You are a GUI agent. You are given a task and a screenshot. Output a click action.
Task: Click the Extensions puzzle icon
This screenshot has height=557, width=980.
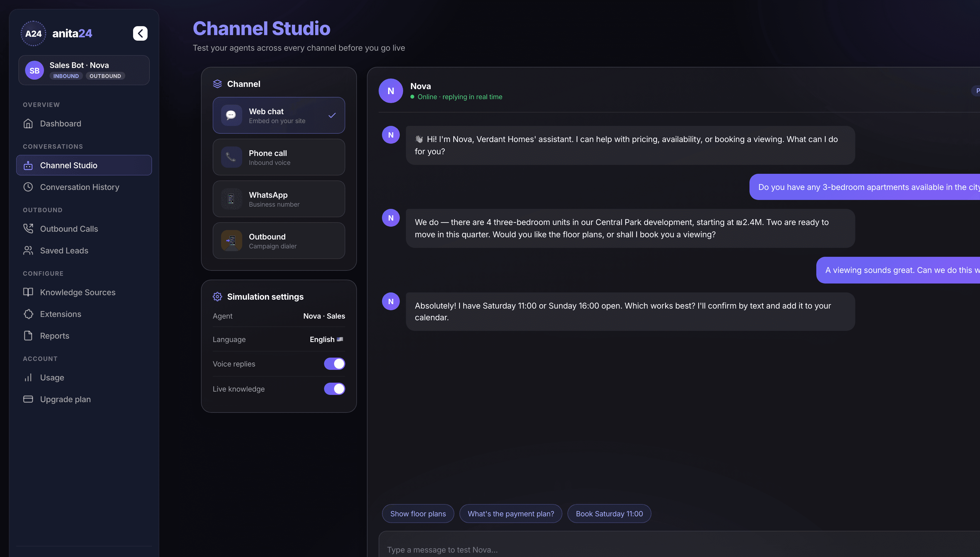(x=28, y=314)
